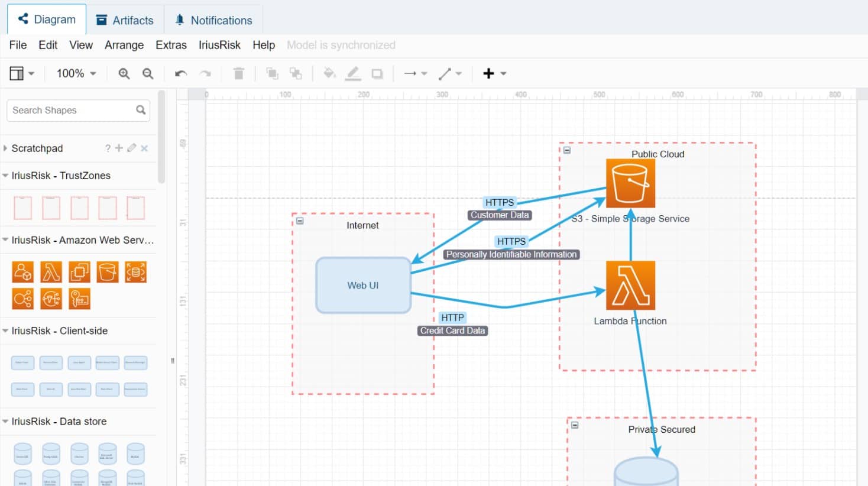
Task: Click the shapes sidebar vertical scrollbar
Action: pyautogui.click(x=161, y=137)
